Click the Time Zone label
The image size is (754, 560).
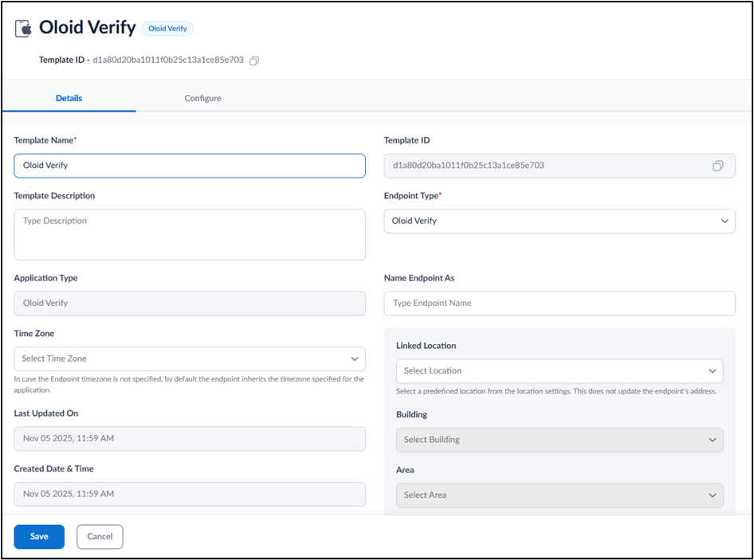(x=34, y=334)
